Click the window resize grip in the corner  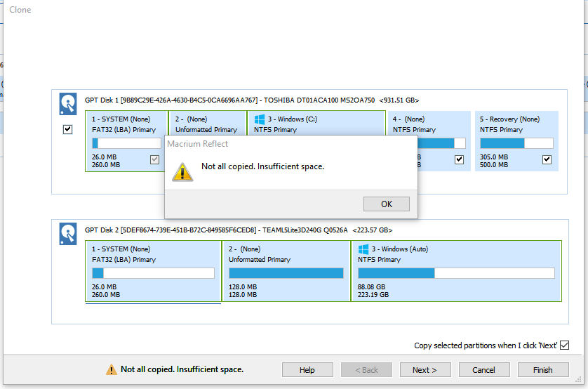click(x=578, y=380)
